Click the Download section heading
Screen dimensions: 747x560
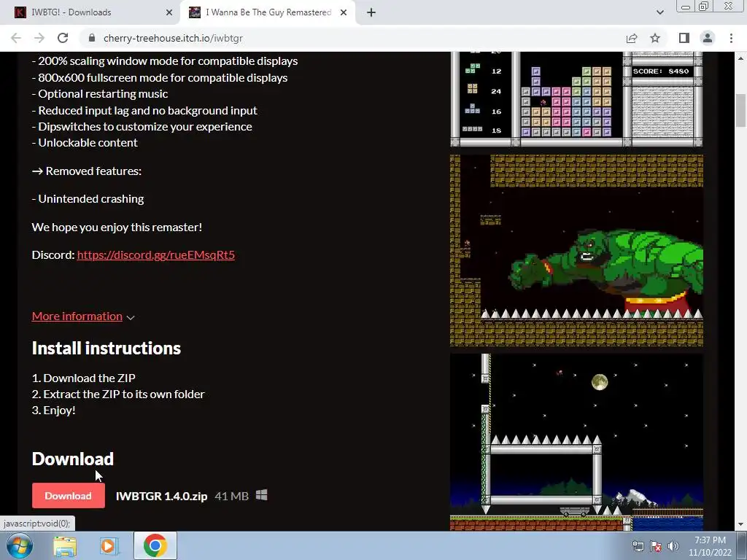pos(73,459)
